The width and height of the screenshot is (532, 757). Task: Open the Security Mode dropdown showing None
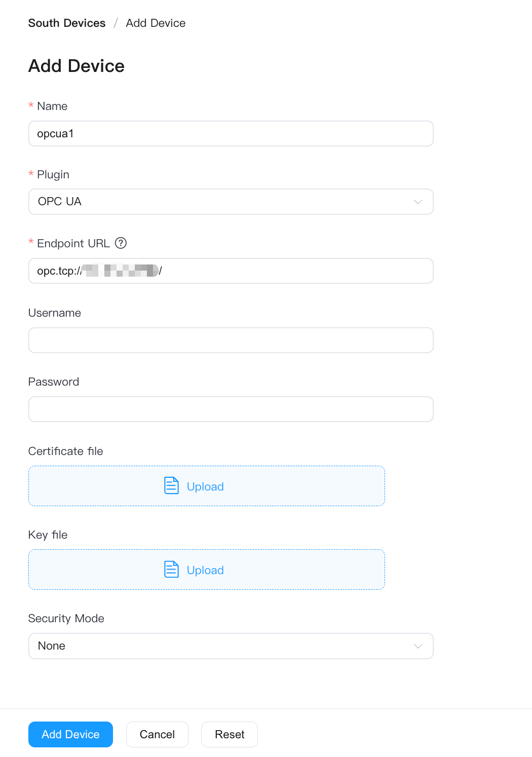(231, 646)
